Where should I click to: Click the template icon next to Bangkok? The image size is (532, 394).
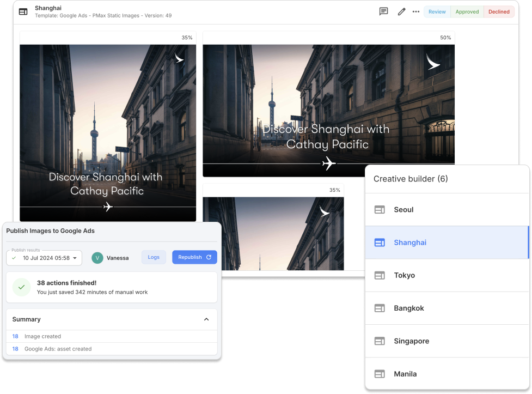(x=380, y=308)
